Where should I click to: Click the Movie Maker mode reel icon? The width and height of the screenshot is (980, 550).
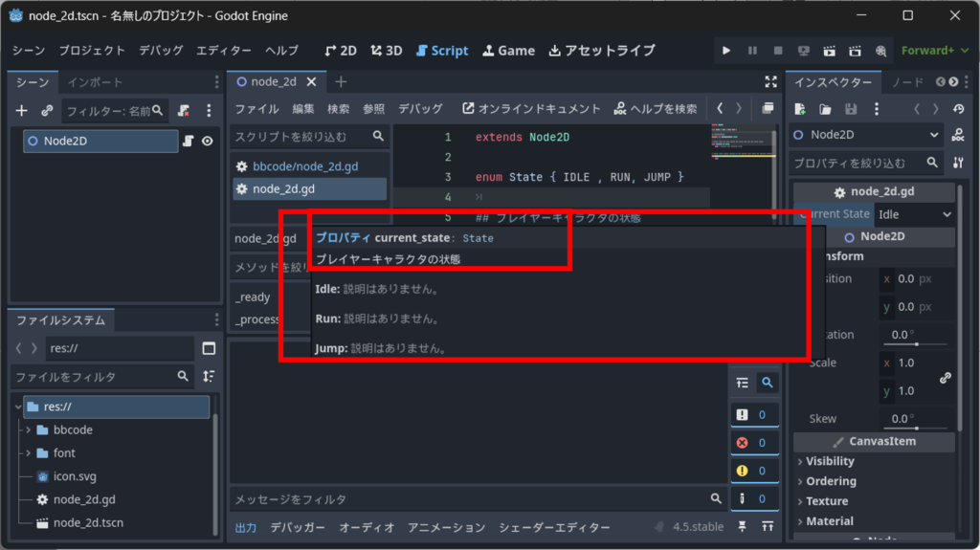[881, 51]
